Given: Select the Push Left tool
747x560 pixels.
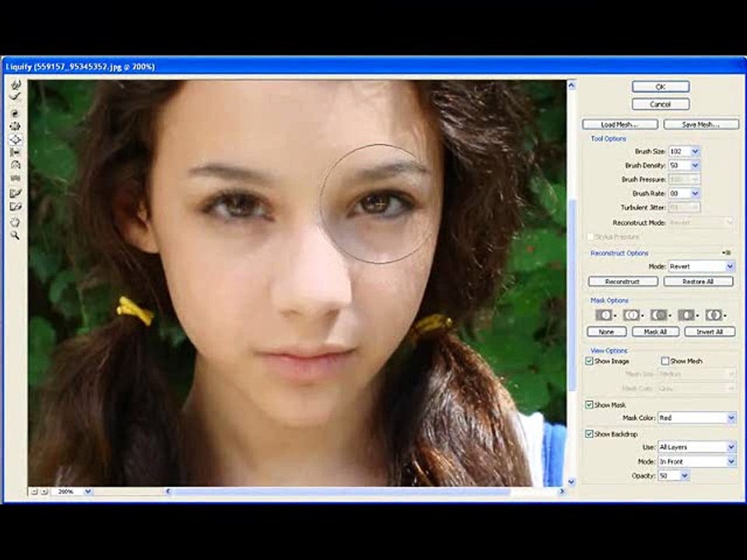Looking at the screenshot, I should [16, 152].
